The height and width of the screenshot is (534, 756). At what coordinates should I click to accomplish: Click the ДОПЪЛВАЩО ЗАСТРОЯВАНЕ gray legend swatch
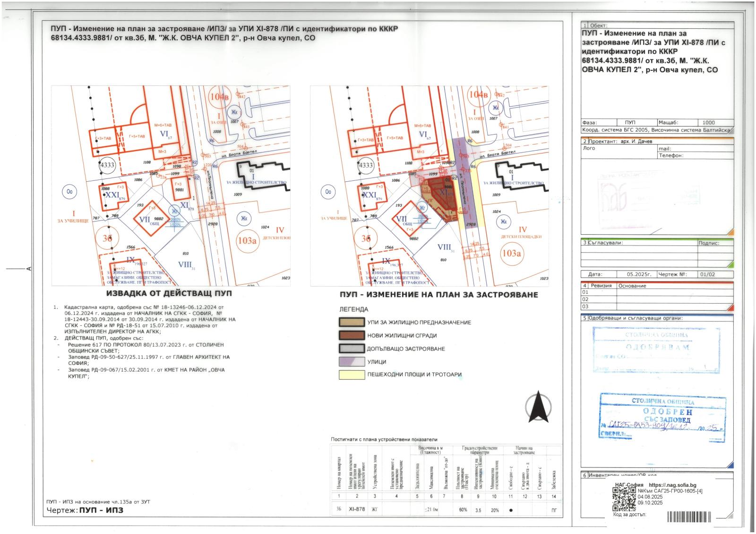point(351,349)
